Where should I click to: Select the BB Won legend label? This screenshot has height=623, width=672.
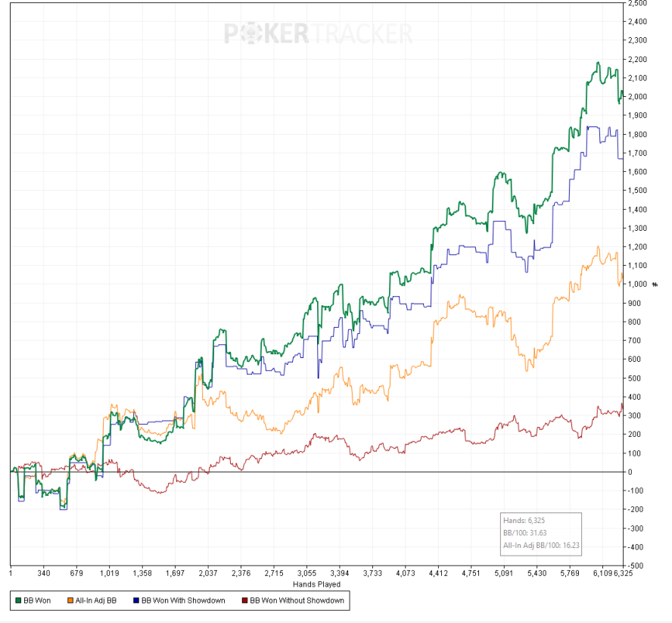point(37,600)
